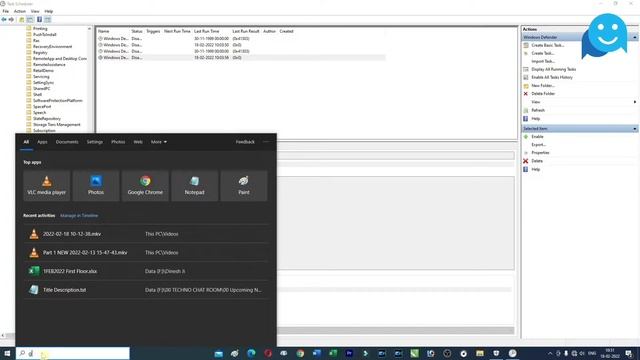Select the RetailDemo folder
640x360 pixels.
coord(43,71)
